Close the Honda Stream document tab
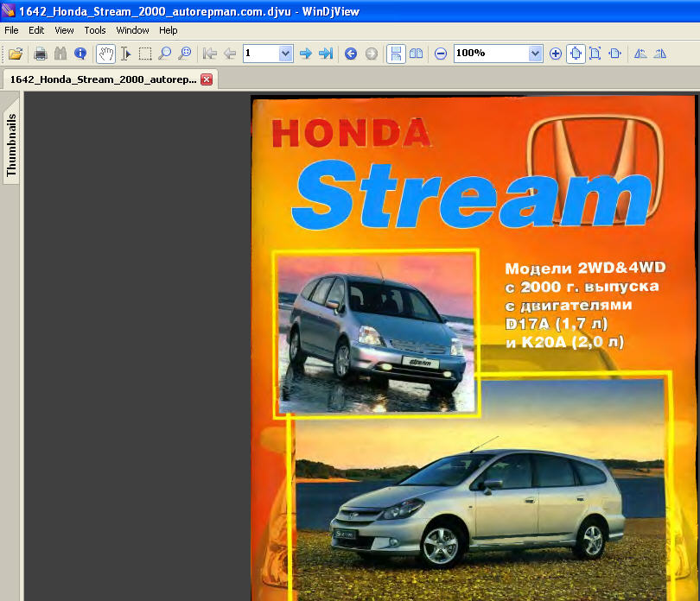The width and height of the screenshot is (700, 601). click(x=207, y=79)
